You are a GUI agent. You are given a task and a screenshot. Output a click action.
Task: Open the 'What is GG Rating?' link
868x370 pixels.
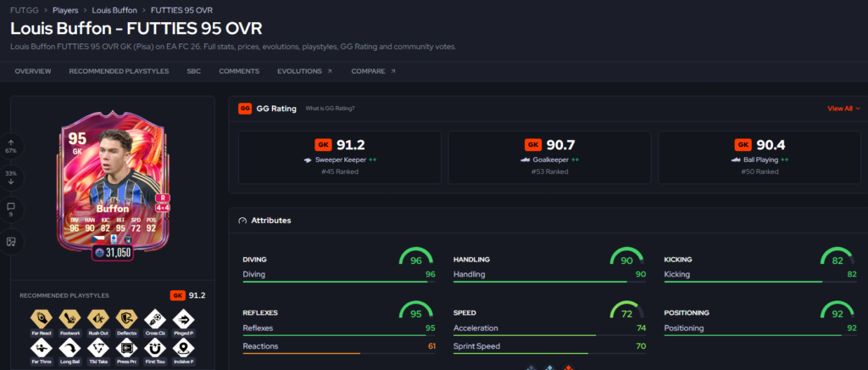coord(330,109)
